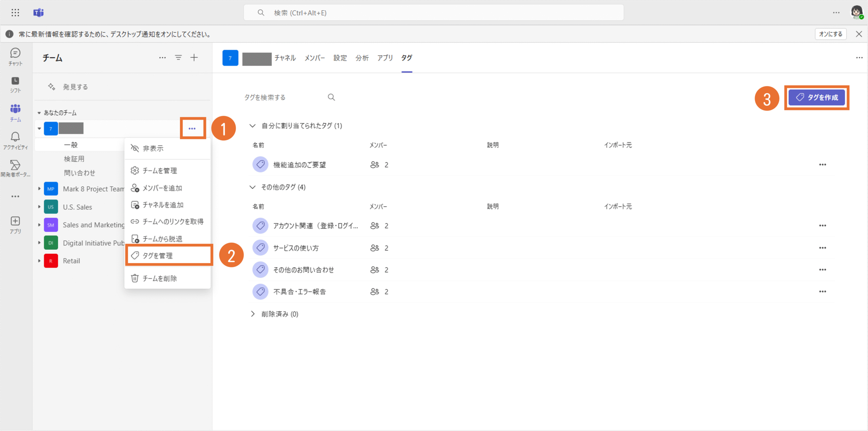Hide team via 非表示 menu entry
Viewport: 868px width, 431px height.
pyautogui.click(x=153, y=148)
